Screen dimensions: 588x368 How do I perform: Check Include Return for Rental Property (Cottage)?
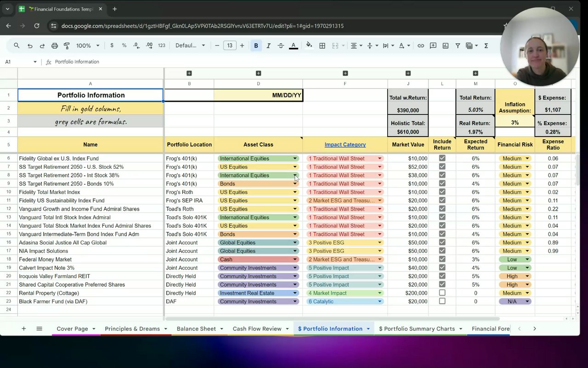click(442, 293)
